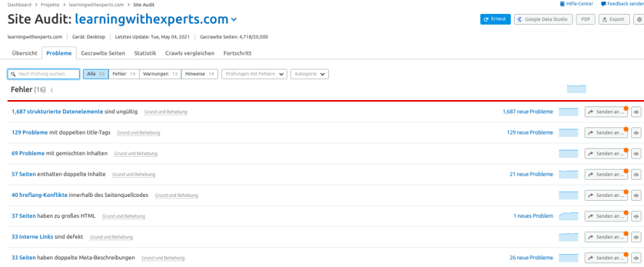Open 57 Seiten link
The width and height of the screenshot is (644, 267).
(x=24, y=174)
